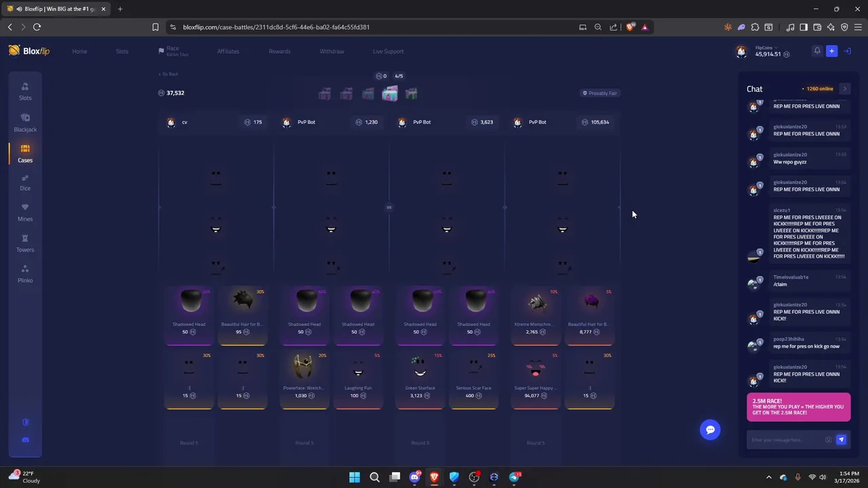
Task: Click the share icon in address bar
Action: click(613, 27)
